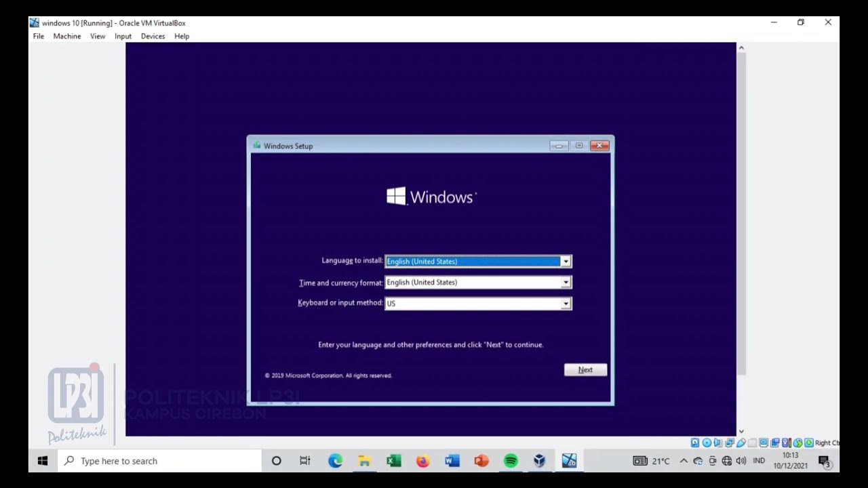Click the keyboard capture arrow icon
Viewport: 868px width, 488px height.
[x=809, y=443]
